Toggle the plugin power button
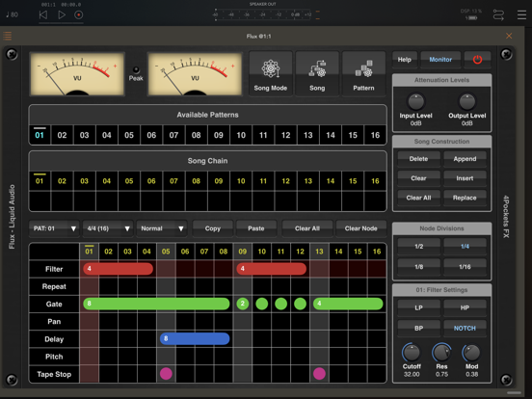532x399 pixels. 477,60
